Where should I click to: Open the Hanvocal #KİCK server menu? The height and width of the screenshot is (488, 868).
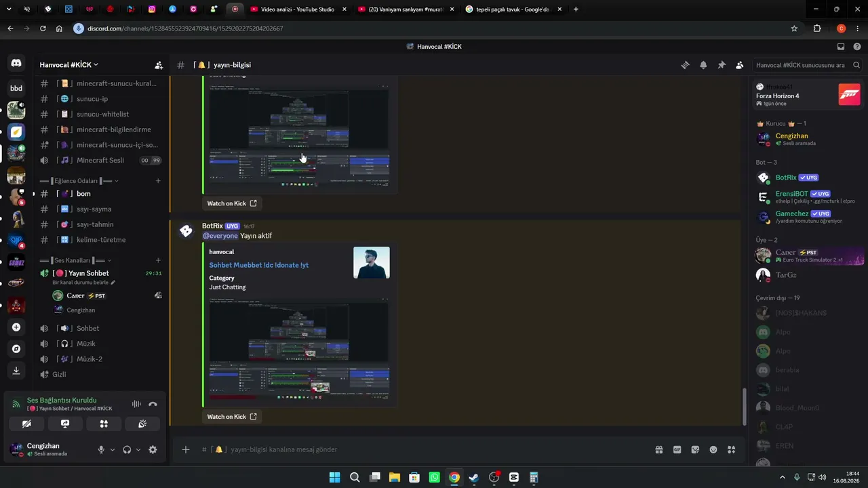point(69,65)
